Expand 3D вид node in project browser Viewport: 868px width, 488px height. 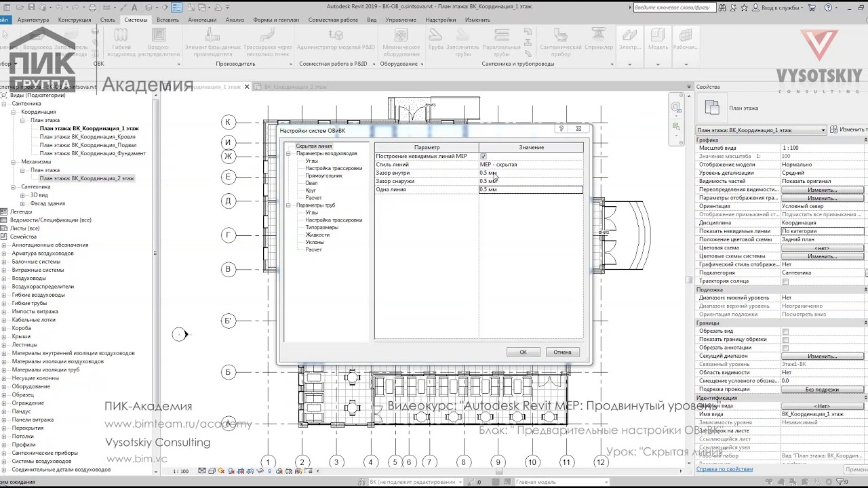click(23, 195)
